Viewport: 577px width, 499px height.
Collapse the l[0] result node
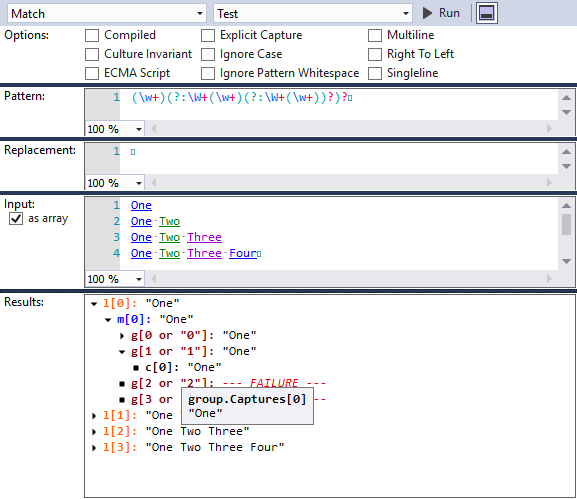[x=94, y=304]
